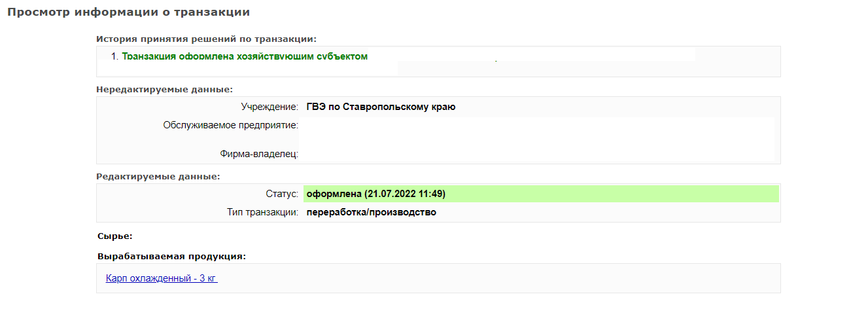Select the Статус label
This screenshot has width=868, height=309.
[x=282, y=194]
